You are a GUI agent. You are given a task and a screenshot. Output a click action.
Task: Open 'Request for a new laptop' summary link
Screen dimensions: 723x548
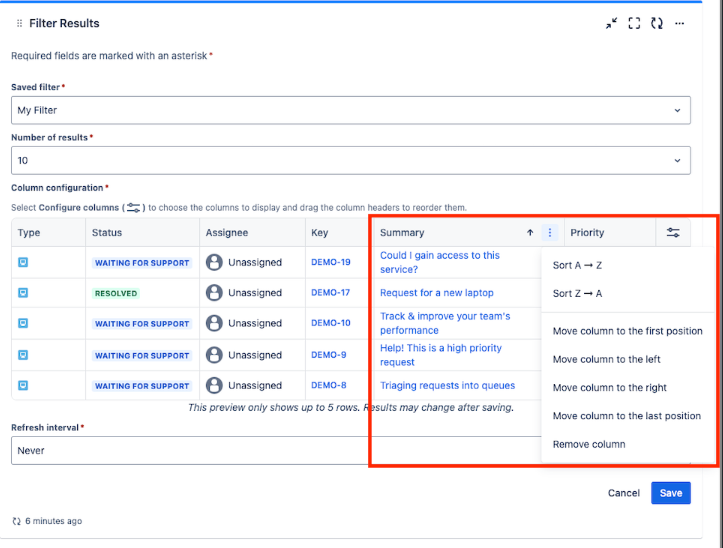coord(437,292)
